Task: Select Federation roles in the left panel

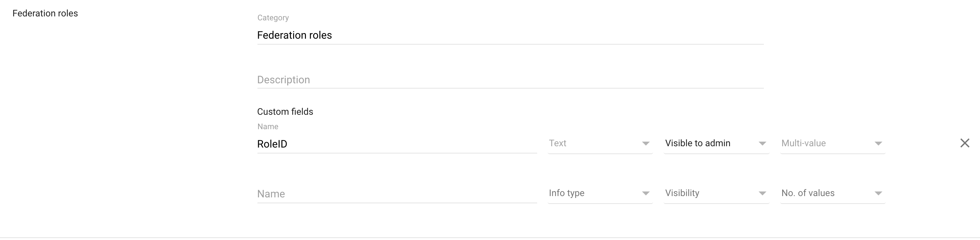Action: click(45, 13)
